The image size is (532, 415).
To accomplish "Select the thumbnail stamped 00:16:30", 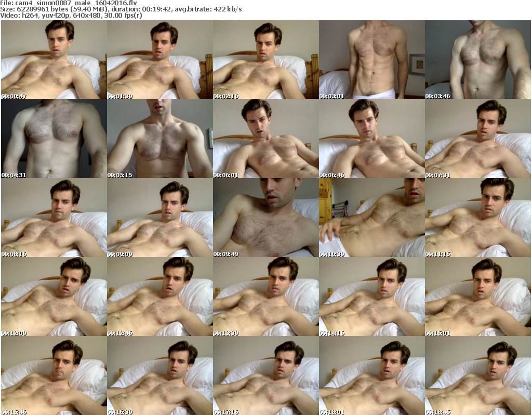I will coord(160,376).
